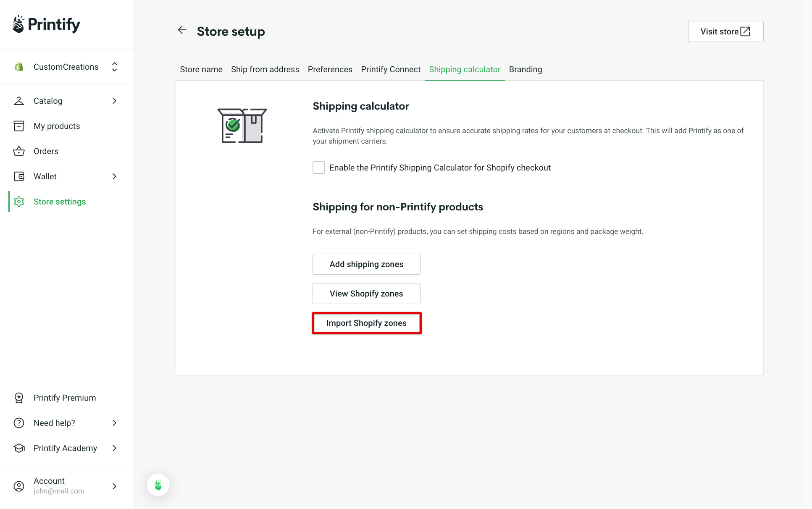
Task: Click the Catalog menu label
Action: [x=48, y=101]
